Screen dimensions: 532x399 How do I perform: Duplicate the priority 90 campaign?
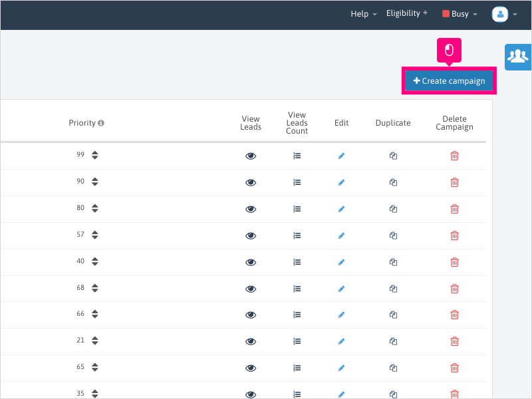point(393,182)
